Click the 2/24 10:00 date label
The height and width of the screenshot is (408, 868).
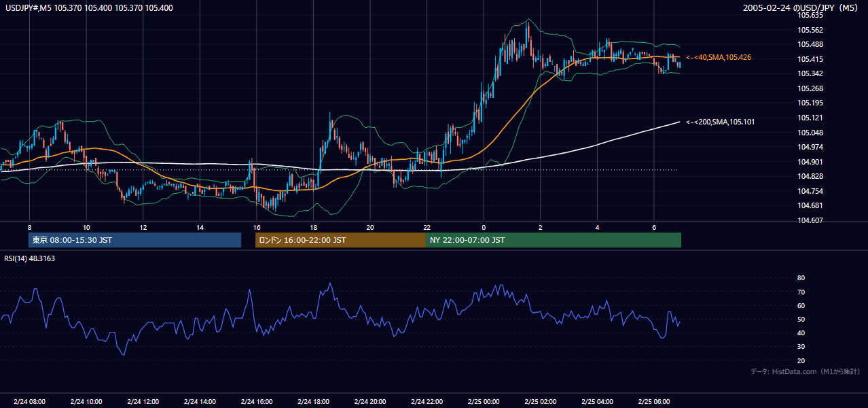coord(86,401)
